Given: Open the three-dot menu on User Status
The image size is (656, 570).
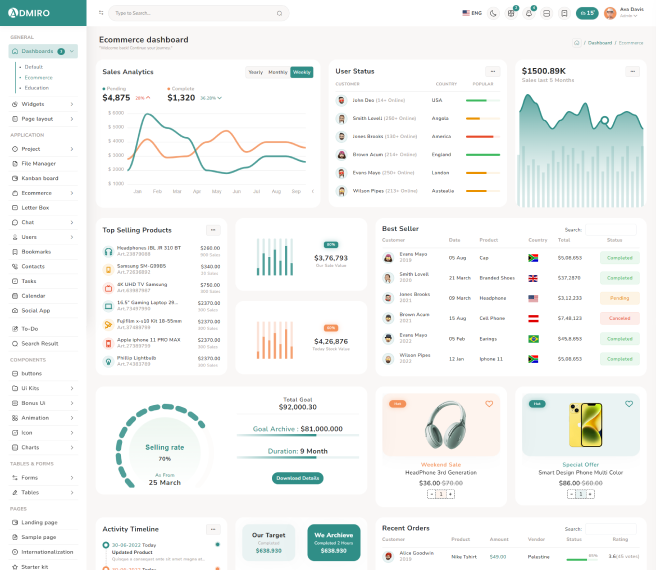Looking at the screenshot, I should (x=492, y=71).
